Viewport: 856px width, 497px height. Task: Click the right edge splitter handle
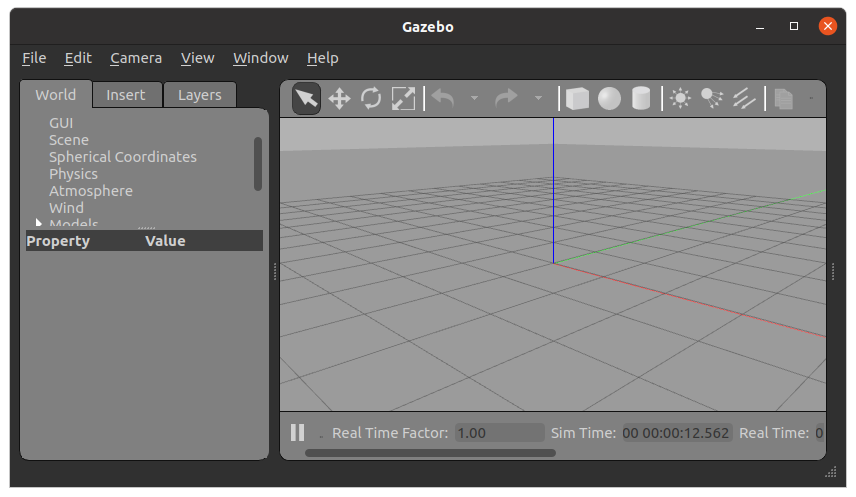pyautogui.click(x=833, y=271)
